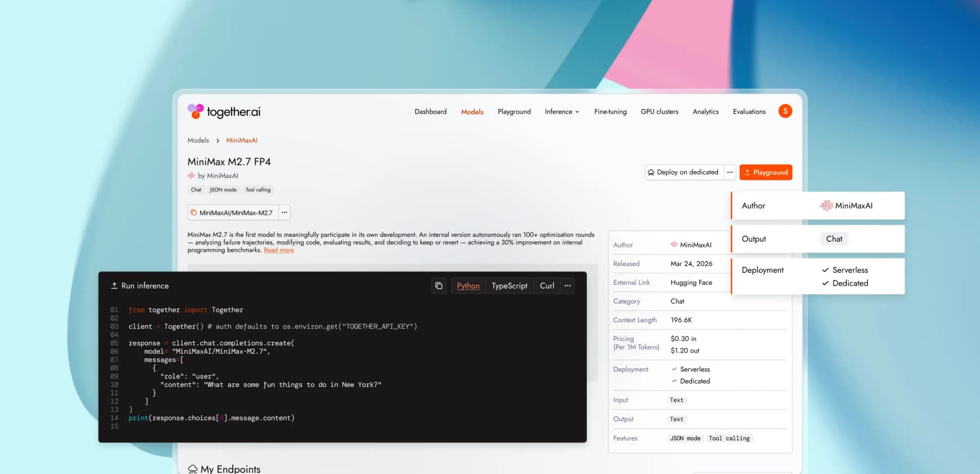This screenshot has height=474, width=980.
Task: Click the 196.6K context length value
Action: (x=681, y=320)
